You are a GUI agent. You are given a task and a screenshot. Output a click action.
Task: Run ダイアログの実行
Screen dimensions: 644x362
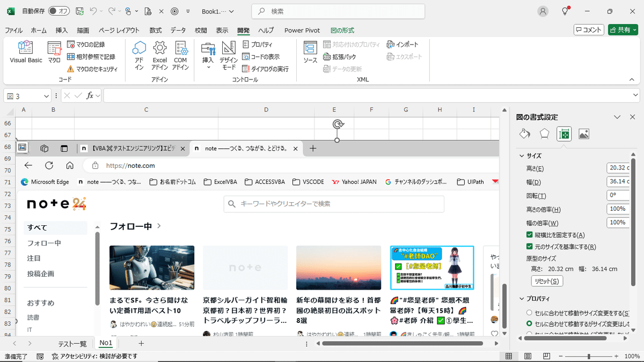266,69
